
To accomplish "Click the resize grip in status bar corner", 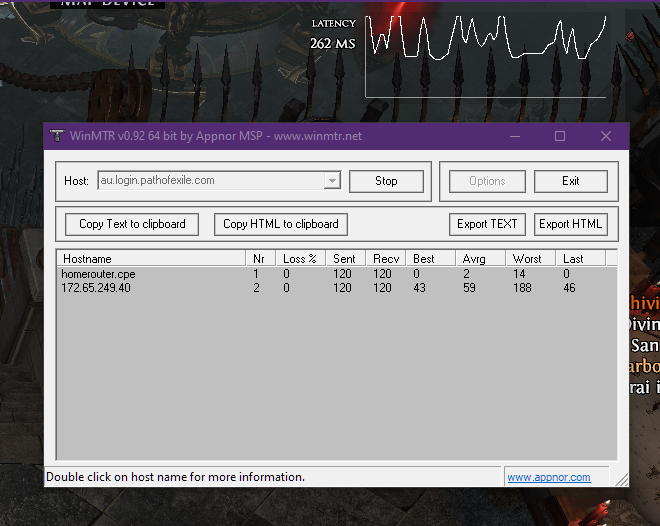I will (x=622, y=480).
